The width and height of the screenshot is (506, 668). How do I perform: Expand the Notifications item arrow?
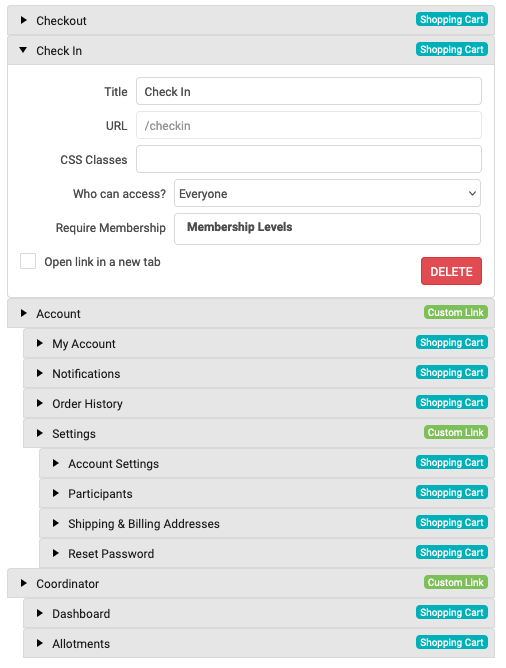click(40, 373)
